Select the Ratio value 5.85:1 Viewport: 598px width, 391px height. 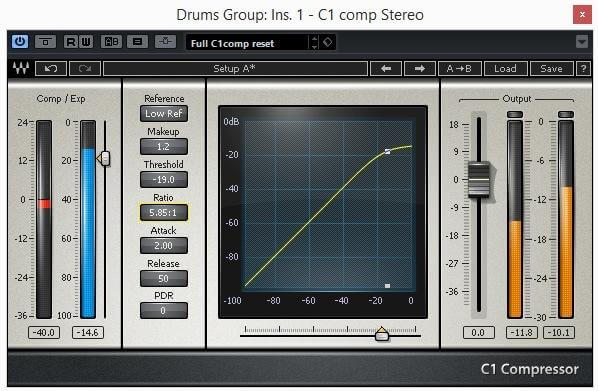pos(164,212)
